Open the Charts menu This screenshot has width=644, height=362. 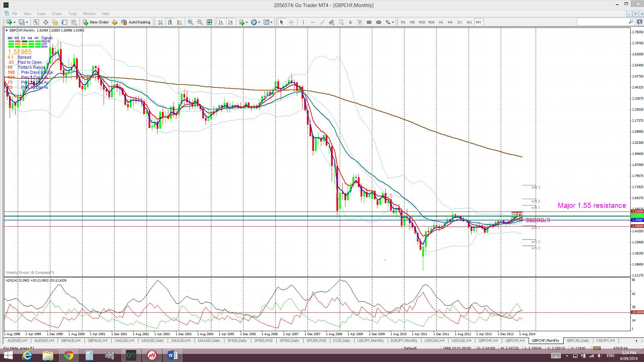tap(56, 14)
